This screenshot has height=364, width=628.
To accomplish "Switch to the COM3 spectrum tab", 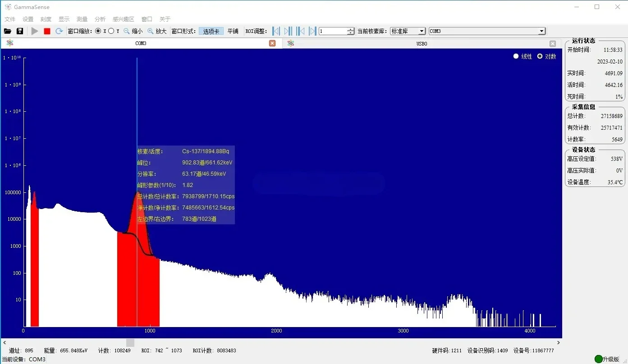I will (141, 43).
